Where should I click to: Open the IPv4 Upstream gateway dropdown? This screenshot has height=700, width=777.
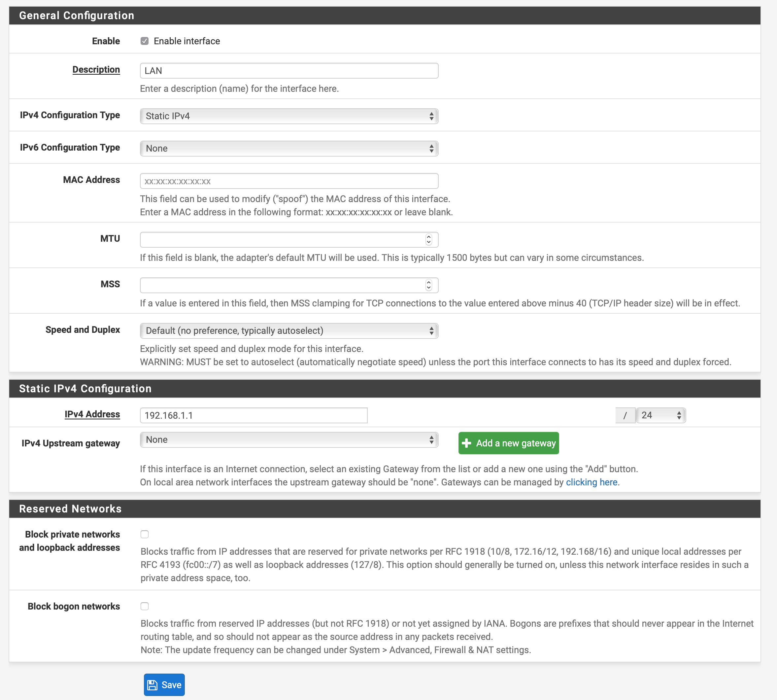289,439
